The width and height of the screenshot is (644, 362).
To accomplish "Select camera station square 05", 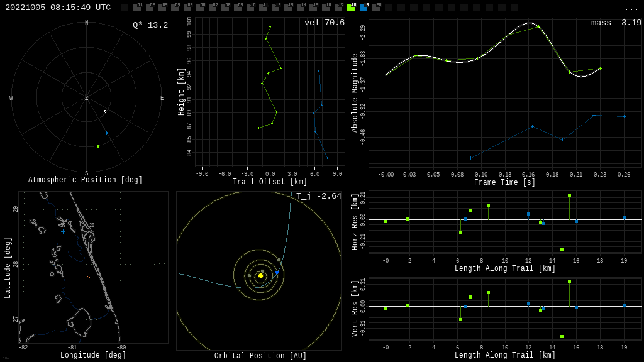I will tap(187, 8).
